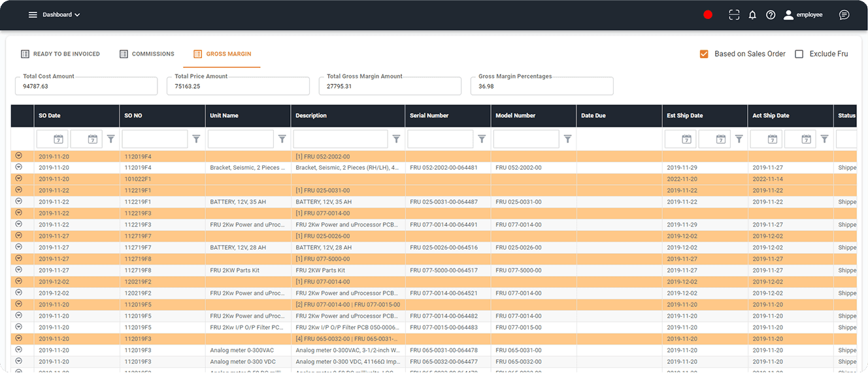Viewport: 868px width, 373px height.
Task: Open the Act Ship Date filter funnel
Action: [824, 139]
